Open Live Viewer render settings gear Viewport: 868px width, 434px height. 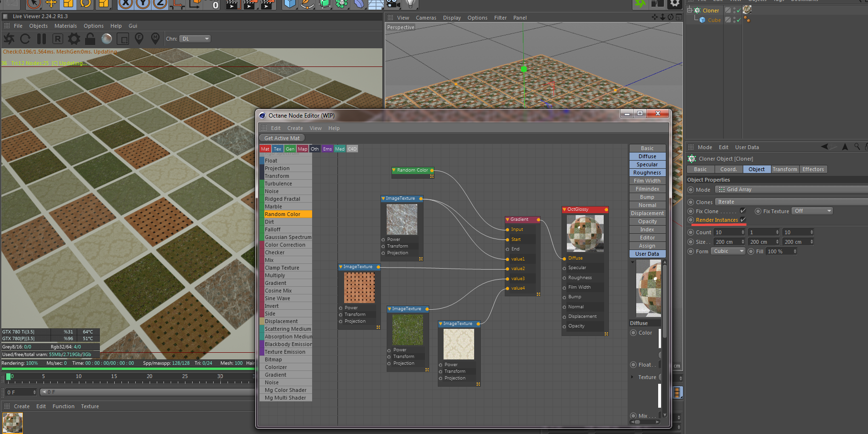(74, 39)
